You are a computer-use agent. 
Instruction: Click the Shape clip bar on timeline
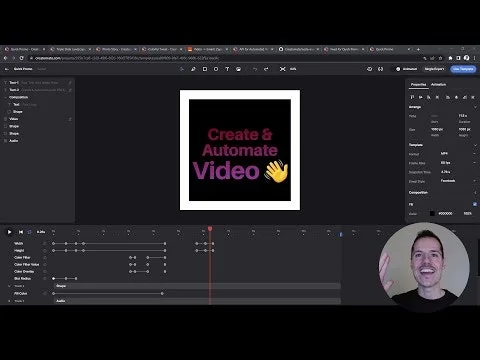pos(197,286)
